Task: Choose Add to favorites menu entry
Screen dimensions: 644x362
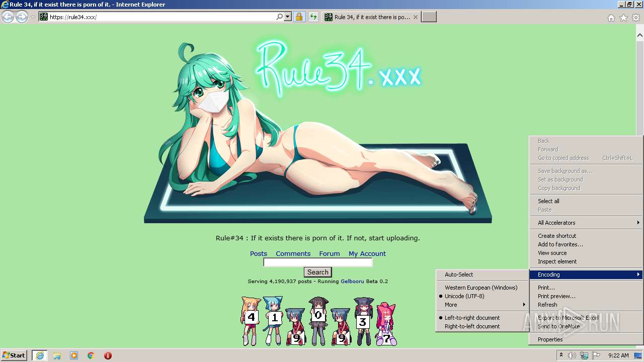Action: coord(586,244)
